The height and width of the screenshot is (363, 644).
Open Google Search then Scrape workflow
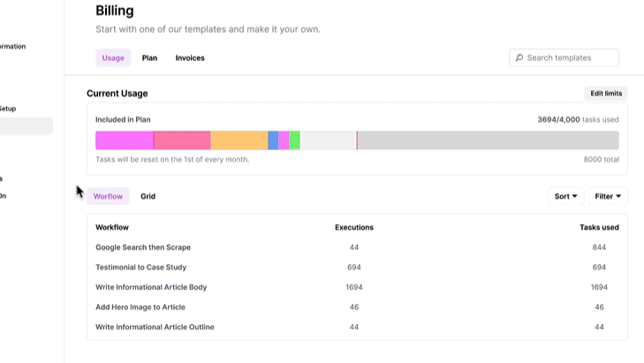pos(143,247)
